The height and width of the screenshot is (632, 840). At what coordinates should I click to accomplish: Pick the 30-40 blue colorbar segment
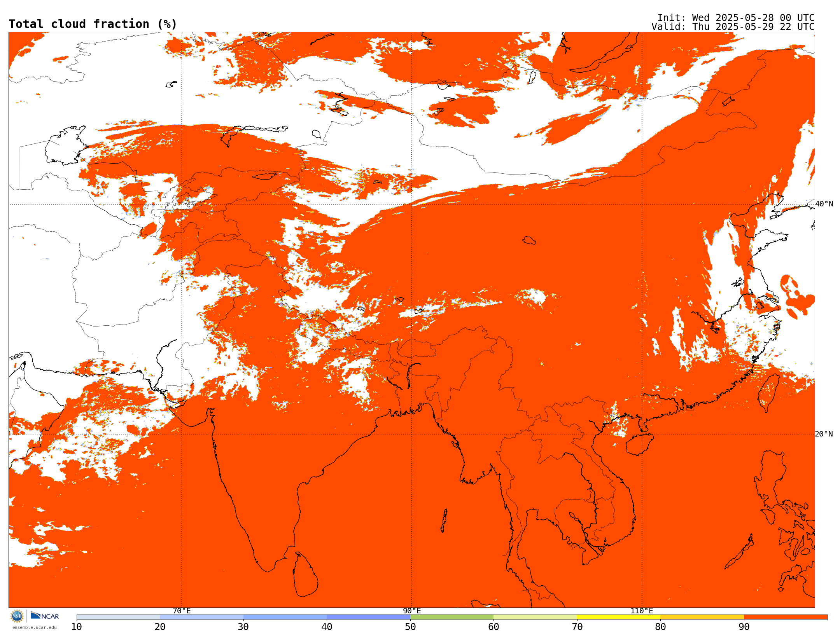(285, 617)
